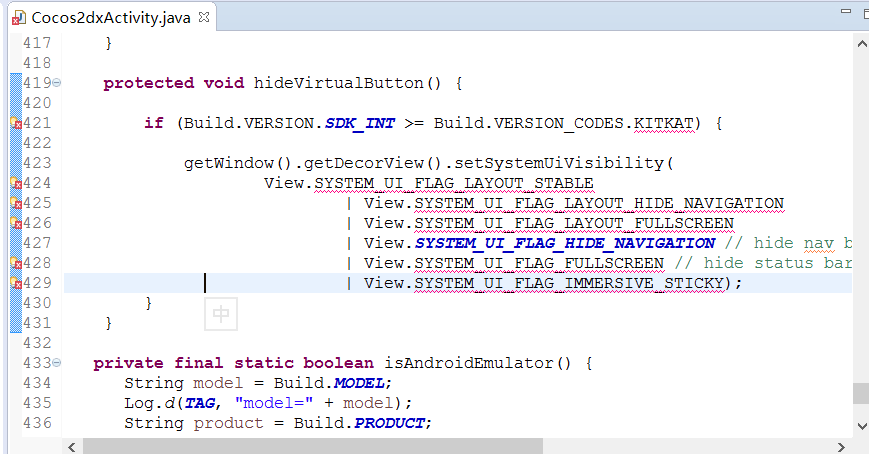Close the Cocos2dxActivity.java tab
Viewport: 869px width, 454px height.
(x=204, y=17)
